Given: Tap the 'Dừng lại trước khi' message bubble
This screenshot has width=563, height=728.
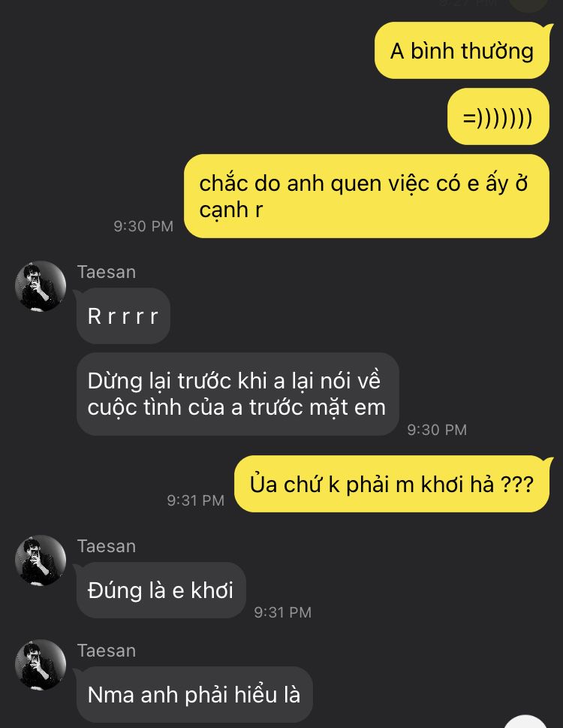Looking at the screenshot, I should pos(237,394).
